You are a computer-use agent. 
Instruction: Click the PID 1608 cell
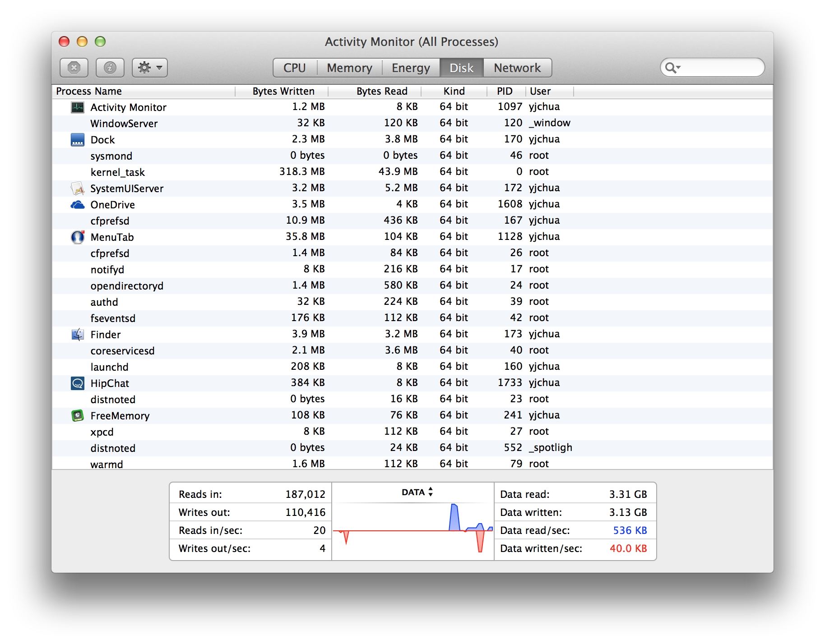coord(510,204)
